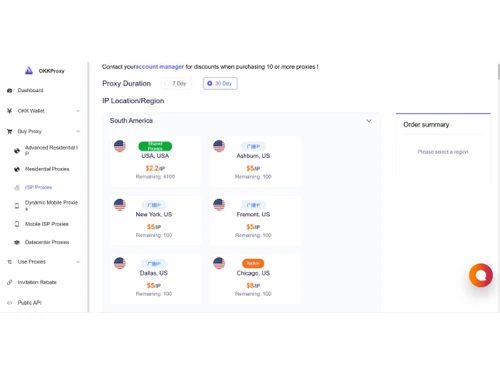Click the Mobile ISP Proxies phone icon
Image resolution: width=500 pixels, height=375 pixels.
tap(17, 224)
